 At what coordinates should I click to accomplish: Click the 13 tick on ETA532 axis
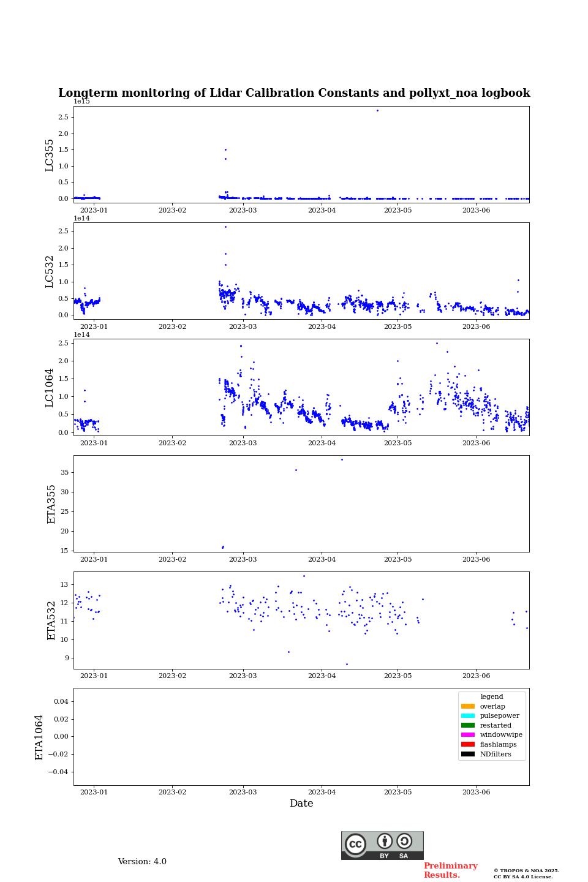[64, 584]
